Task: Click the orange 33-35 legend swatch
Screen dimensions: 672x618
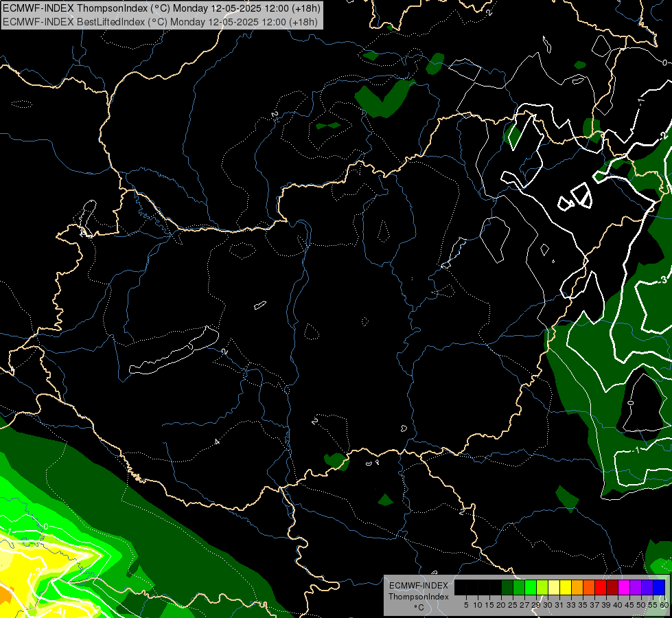Action: pos(577,587)
